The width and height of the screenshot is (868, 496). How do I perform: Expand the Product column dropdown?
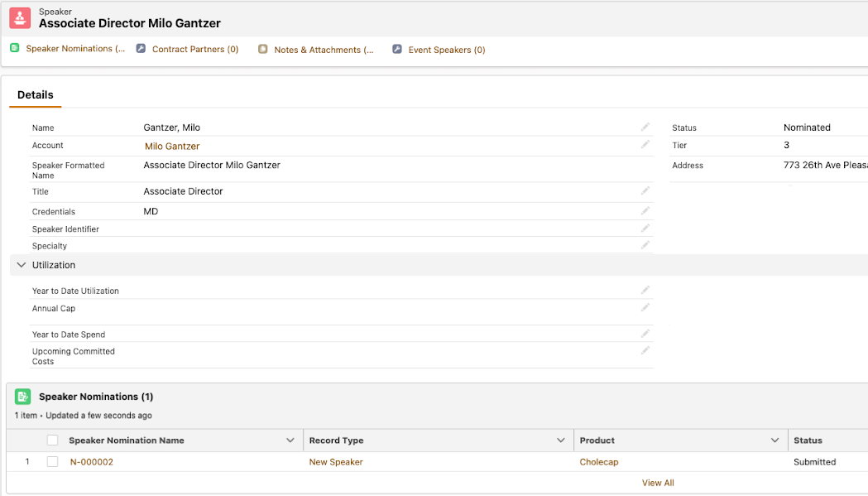click(775, 441)
